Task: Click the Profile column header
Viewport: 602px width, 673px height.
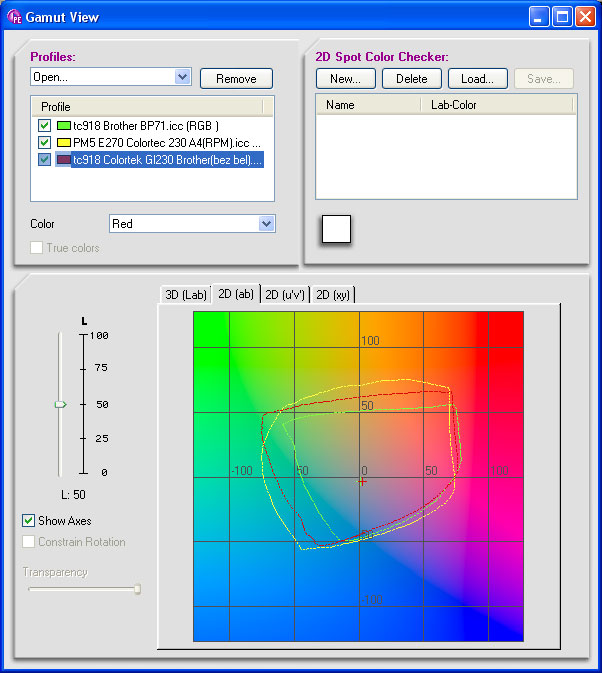Action: tap(148, 106)
